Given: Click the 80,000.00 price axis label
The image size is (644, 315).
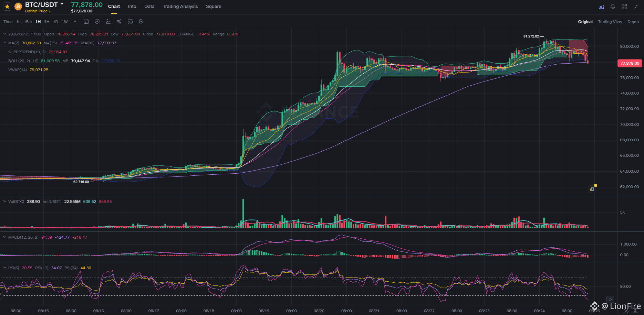Looking at the screenshot, I should 630,46.
